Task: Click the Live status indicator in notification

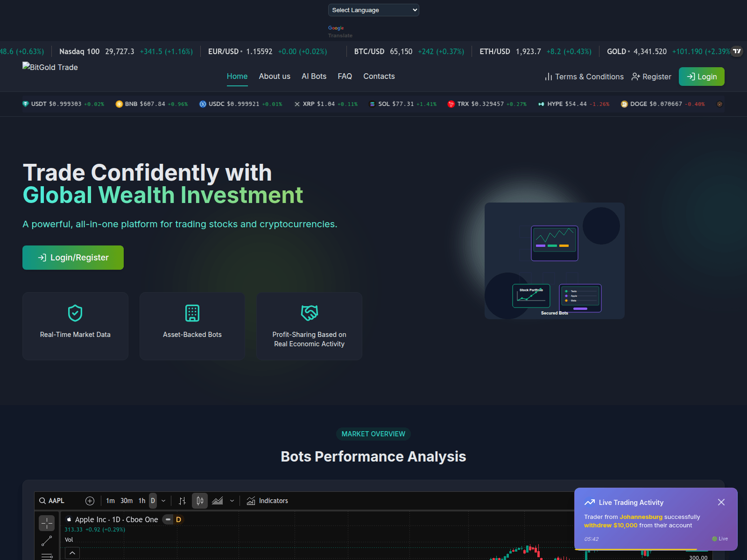Action: pos(720,539)
